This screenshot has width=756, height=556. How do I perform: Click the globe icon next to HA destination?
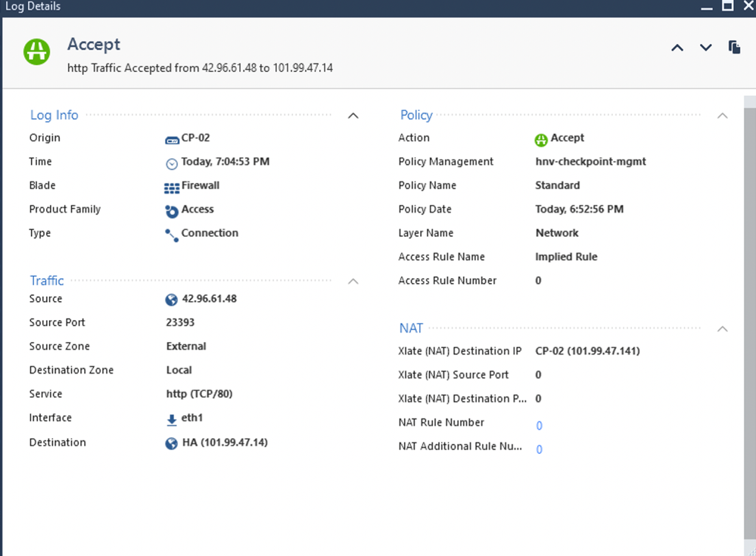171,443
